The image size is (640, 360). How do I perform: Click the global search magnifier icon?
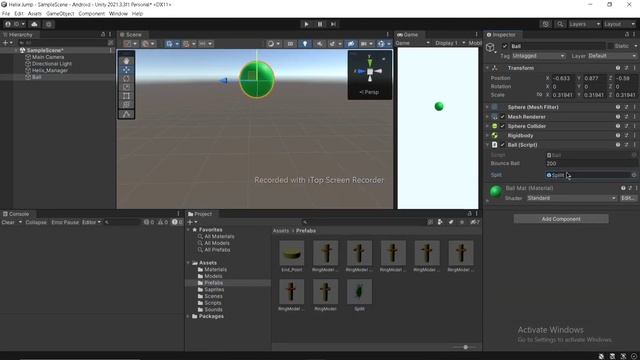tap(560, 24)
